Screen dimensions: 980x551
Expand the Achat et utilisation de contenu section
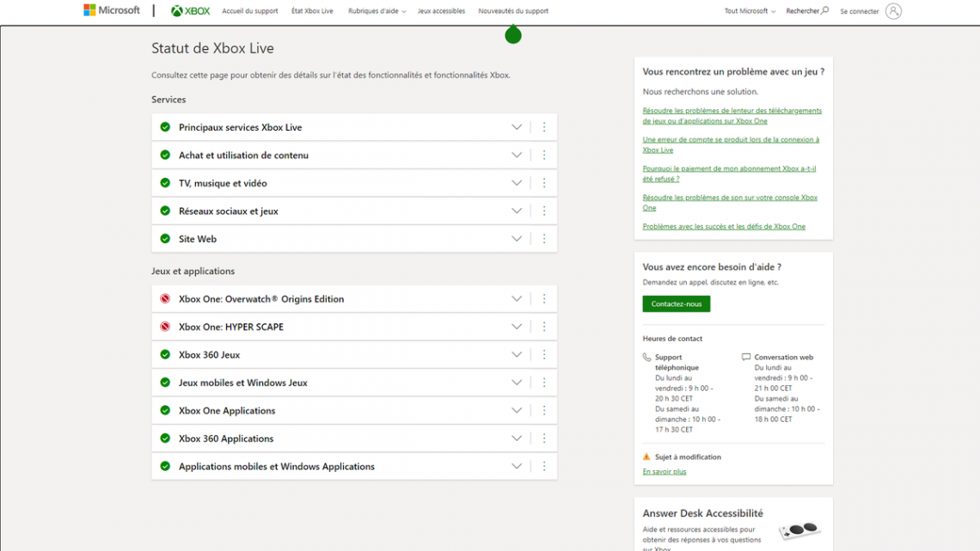tap(517, 156)
